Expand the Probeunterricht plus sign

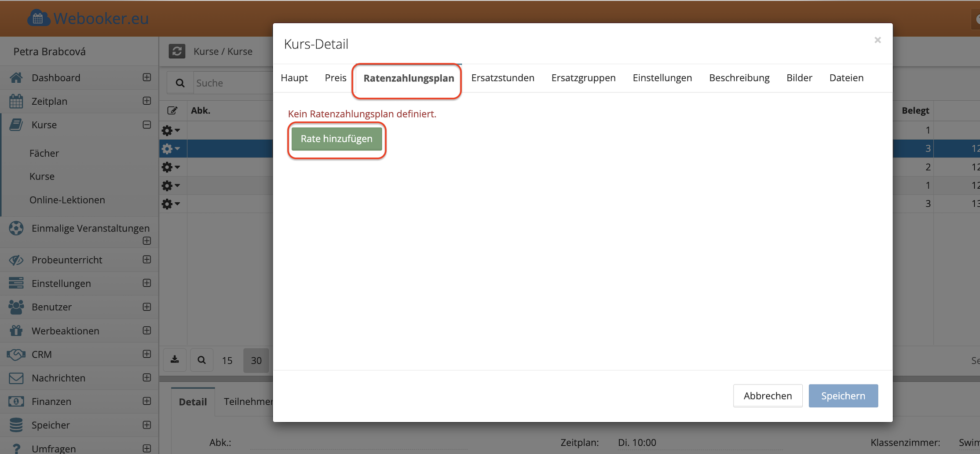pyautogui.click(x=147, y=260)
